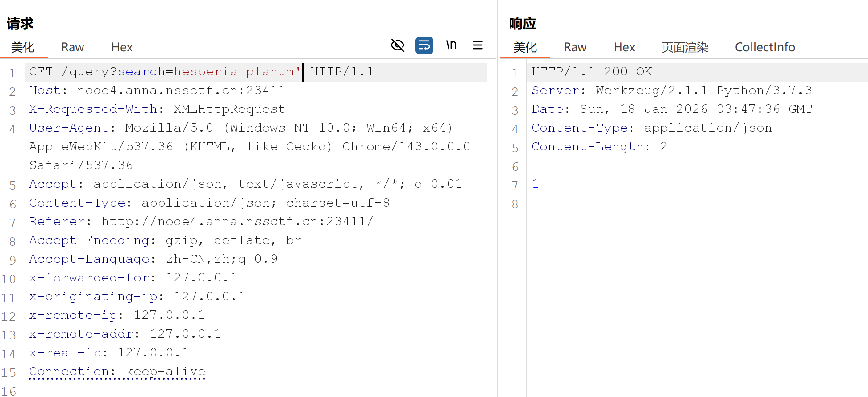Image resolution: width=868 pixels, height=397 pixels.
Task: Toggle the crossed-out eye icon in request toolbar
Action: point(397,45)
